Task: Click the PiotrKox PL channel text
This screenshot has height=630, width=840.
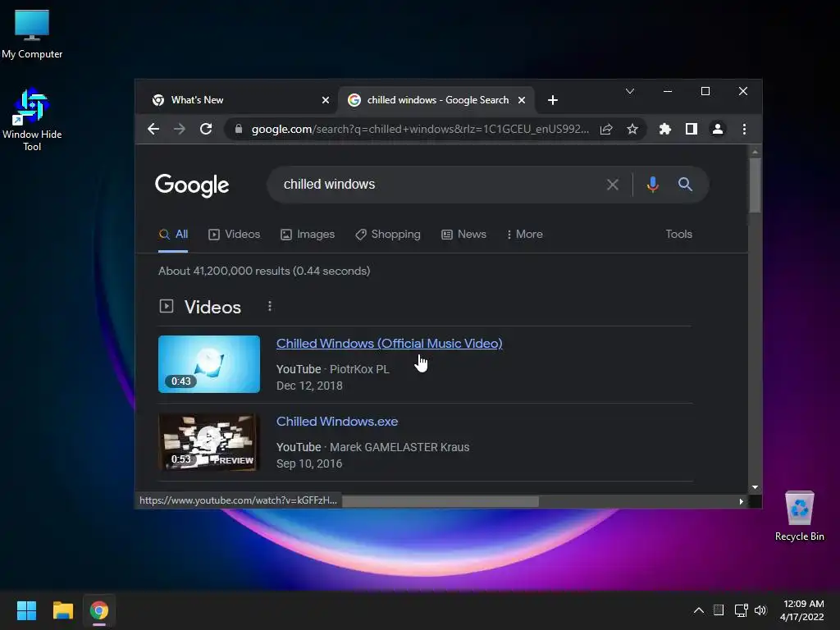Action: (x=359, y=369)
